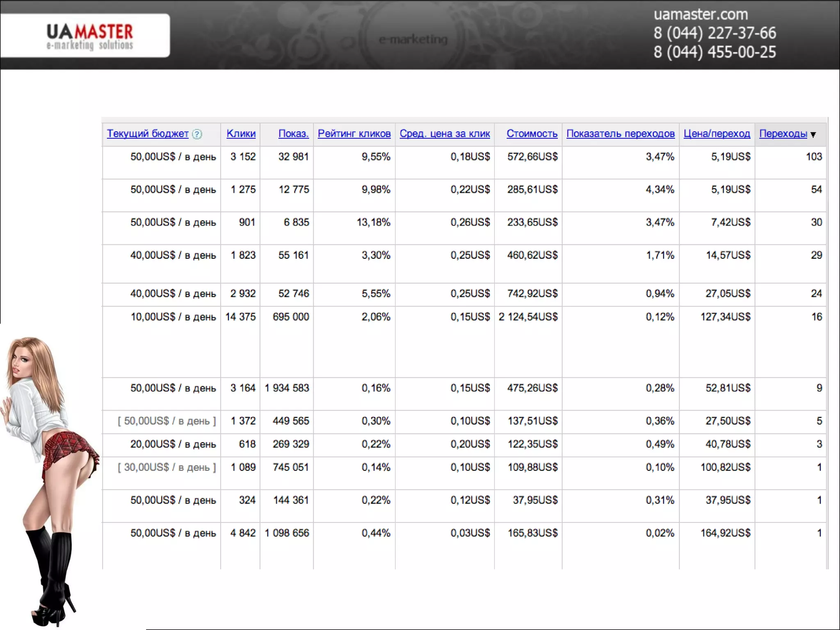This screenshot has height=630, width=840.
Task: Sort by Текущий бюджет column
Action: tap(148, 134)
